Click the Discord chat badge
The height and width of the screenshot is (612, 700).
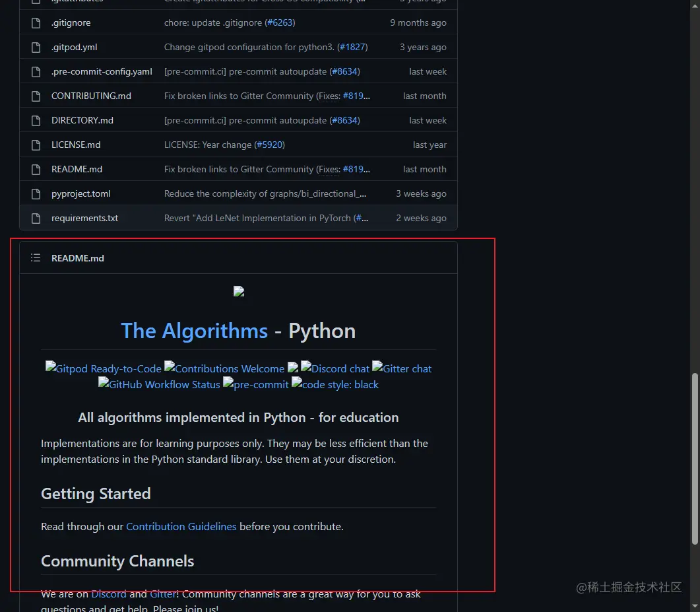point(335,368)
